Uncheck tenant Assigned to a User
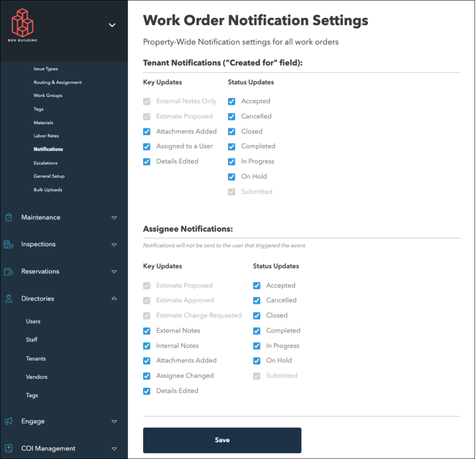This screenshot has height=459, width=476. pos(147,147)
